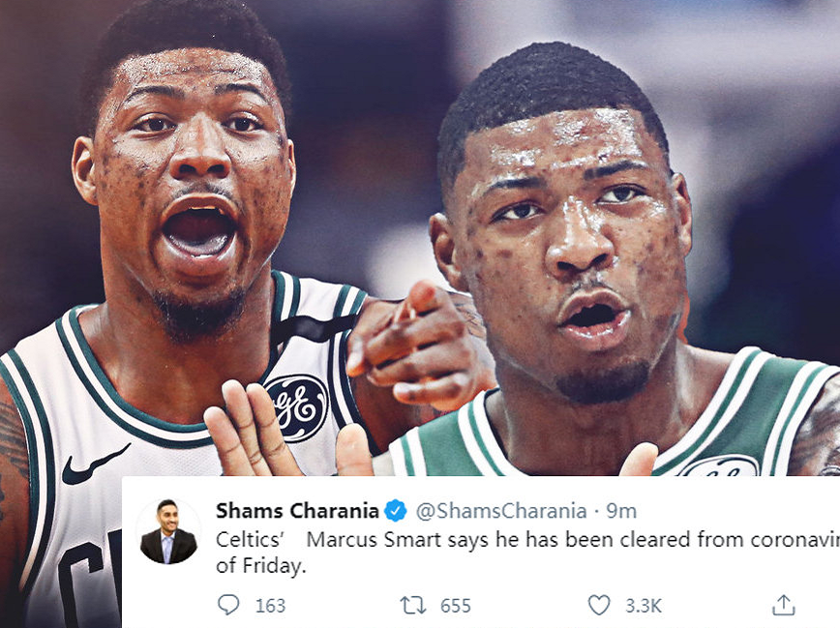Open the share upload arrow icon
The height and width of the screenshot is (628, 840).
pyautogui.click(x=783, y=605)
